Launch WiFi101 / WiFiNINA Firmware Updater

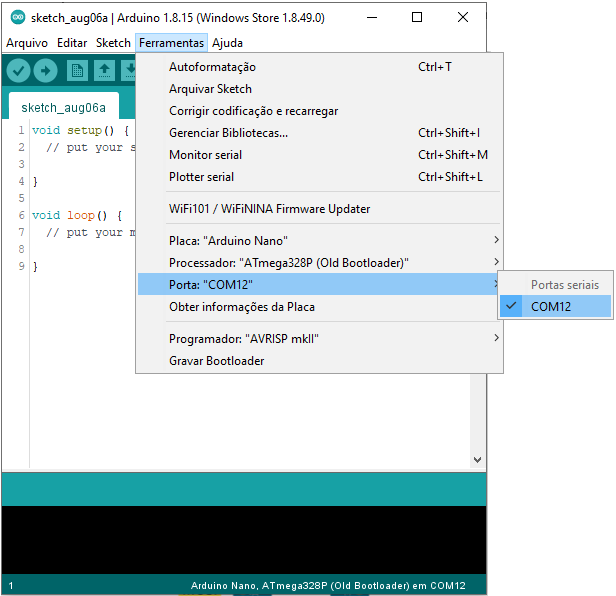tap(320, 209)
